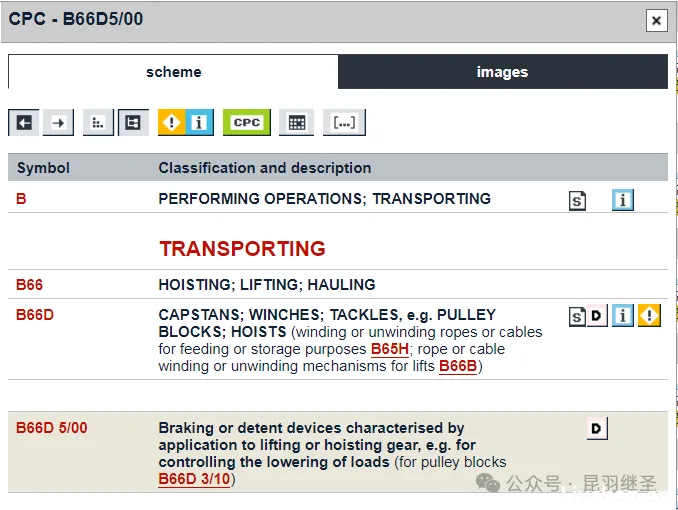
Task: Open the B65H reference link
Action: coord(390,349)
